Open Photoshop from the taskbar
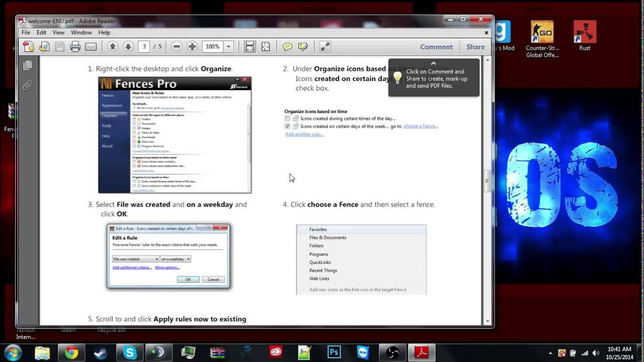 click(334, 352)
